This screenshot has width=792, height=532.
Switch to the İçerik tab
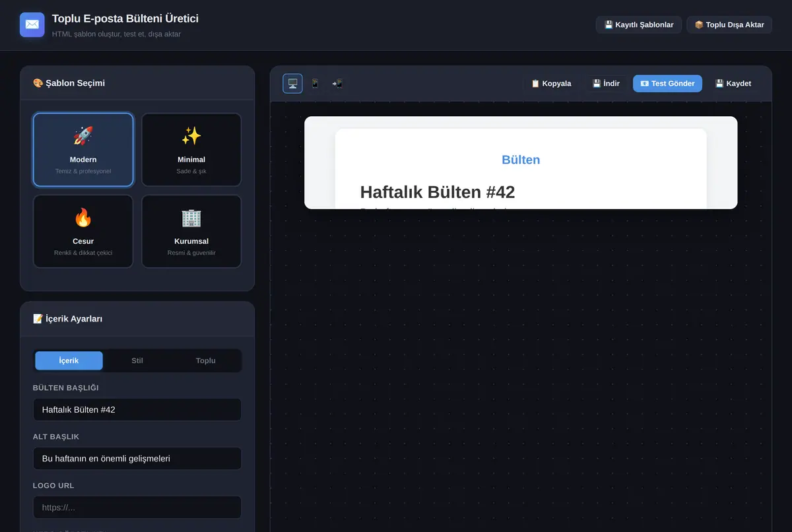click(69, 360)
